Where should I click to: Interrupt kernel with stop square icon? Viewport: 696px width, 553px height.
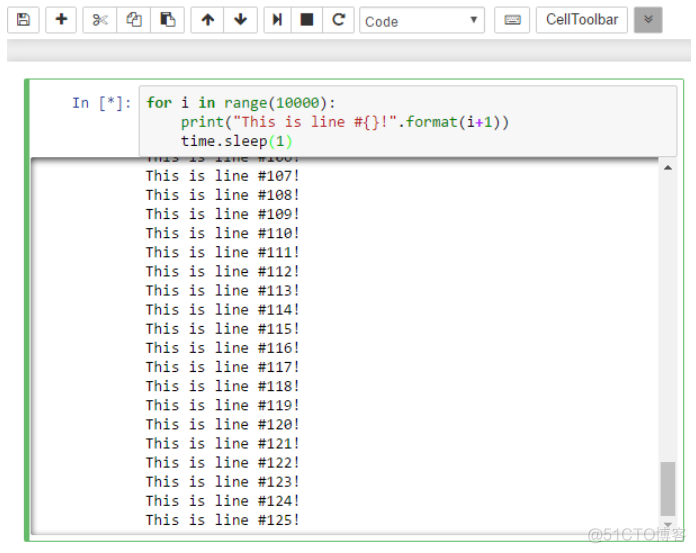tap(307, 20)
